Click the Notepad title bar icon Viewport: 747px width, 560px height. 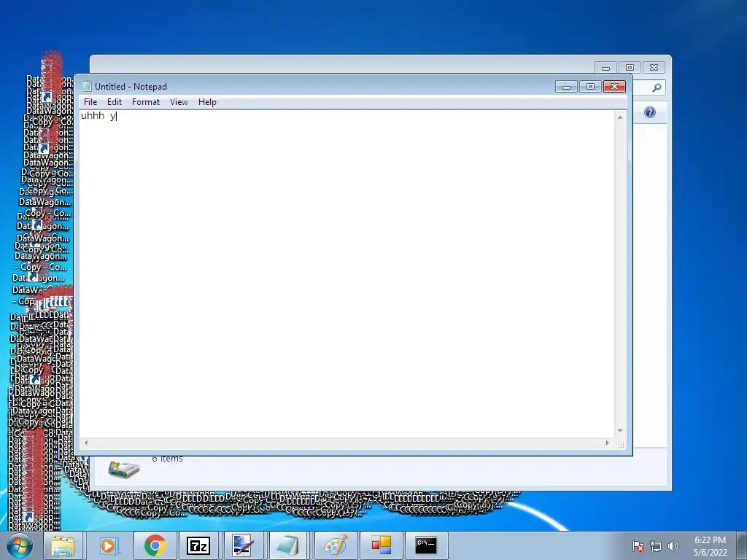[87, 86]
